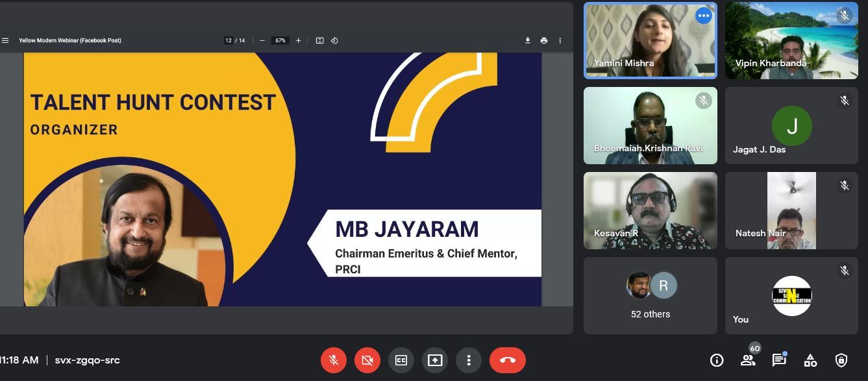Screen dimensions: 868x381
Task: Click document title Yellow Modern Webinar
Action: [70, 40]
